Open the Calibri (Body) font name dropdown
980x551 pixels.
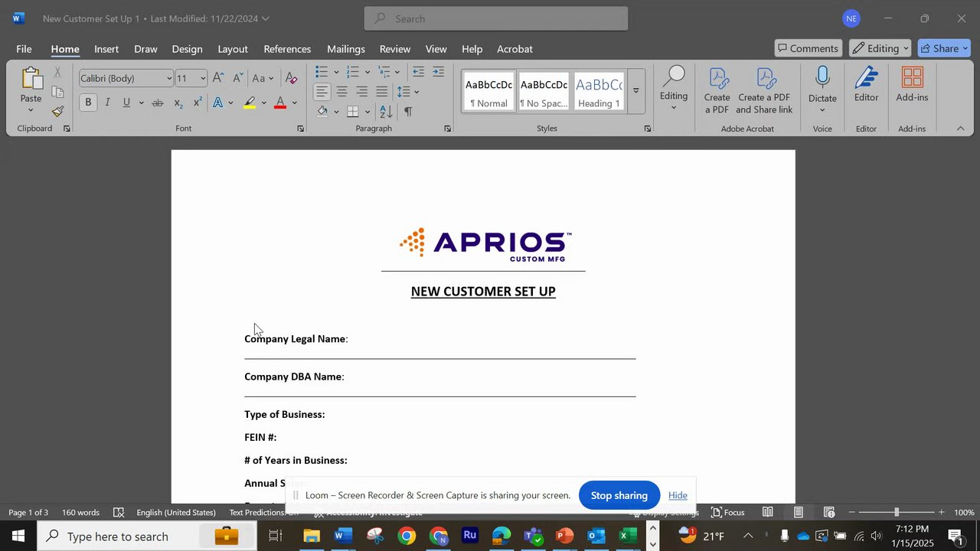[169, 78]
